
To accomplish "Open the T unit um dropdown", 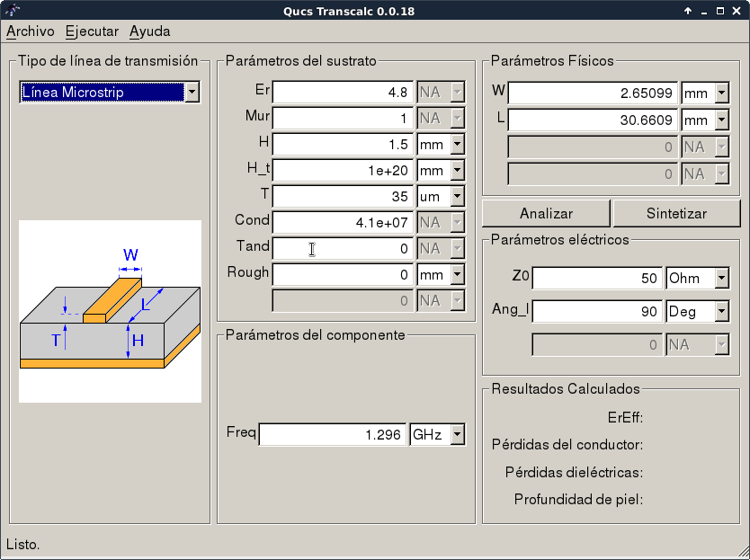I will point(457,196).
